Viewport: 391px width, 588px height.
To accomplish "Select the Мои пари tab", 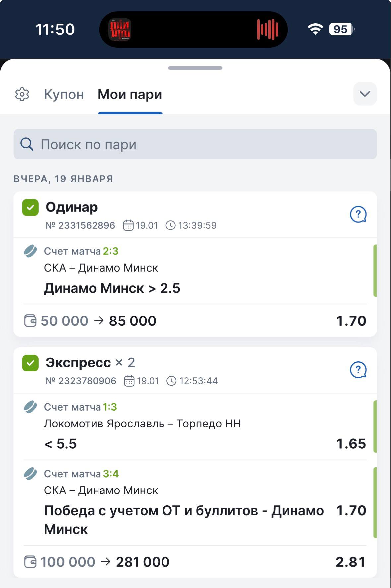I will (x=130, y=95).
